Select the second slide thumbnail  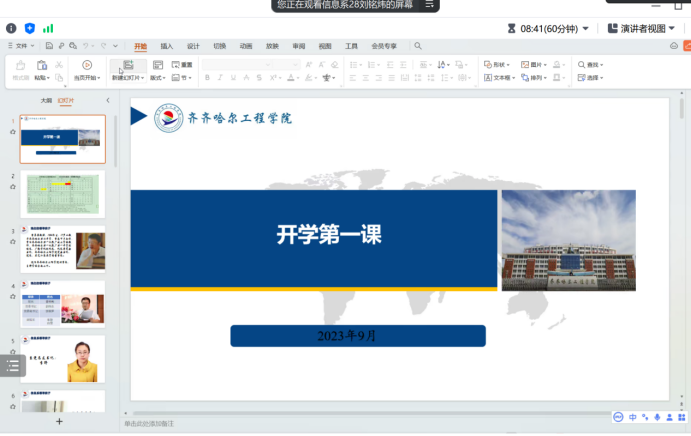pyautogui.click(x=62, y=193)
